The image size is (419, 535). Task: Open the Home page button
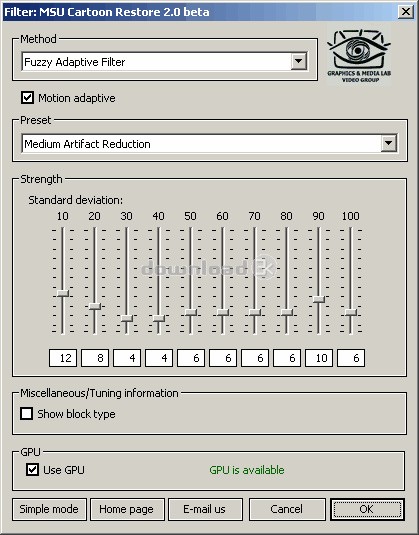pyautogui.click(x=127, y=509)
